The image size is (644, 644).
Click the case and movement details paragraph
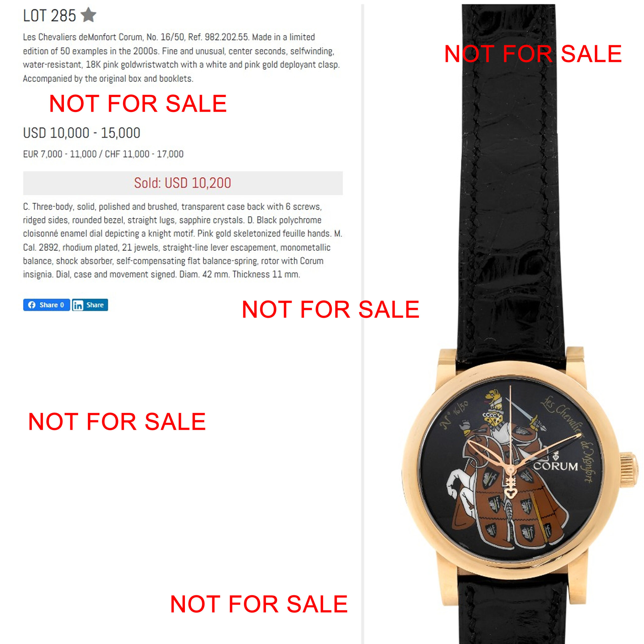point(183,240)
